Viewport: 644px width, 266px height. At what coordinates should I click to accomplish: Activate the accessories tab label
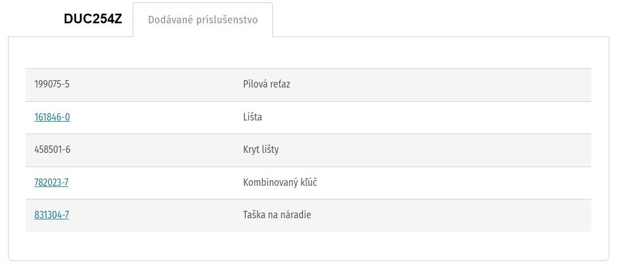203,20
